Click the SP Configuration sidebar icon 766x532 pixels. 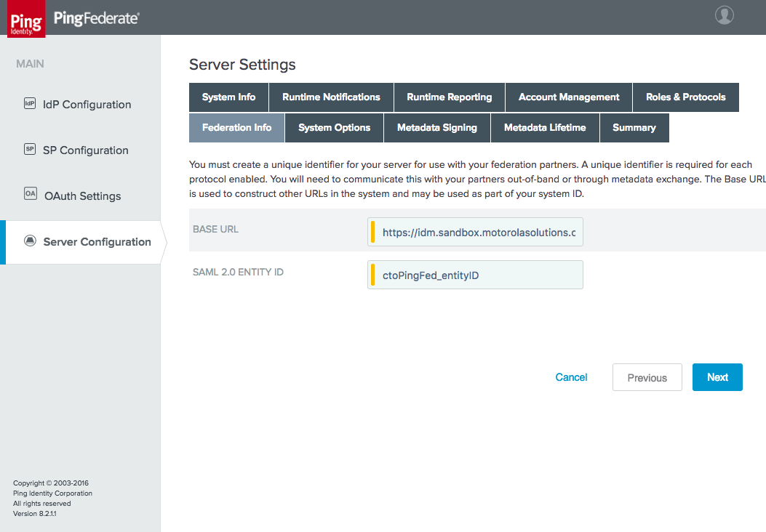(30, 149)
